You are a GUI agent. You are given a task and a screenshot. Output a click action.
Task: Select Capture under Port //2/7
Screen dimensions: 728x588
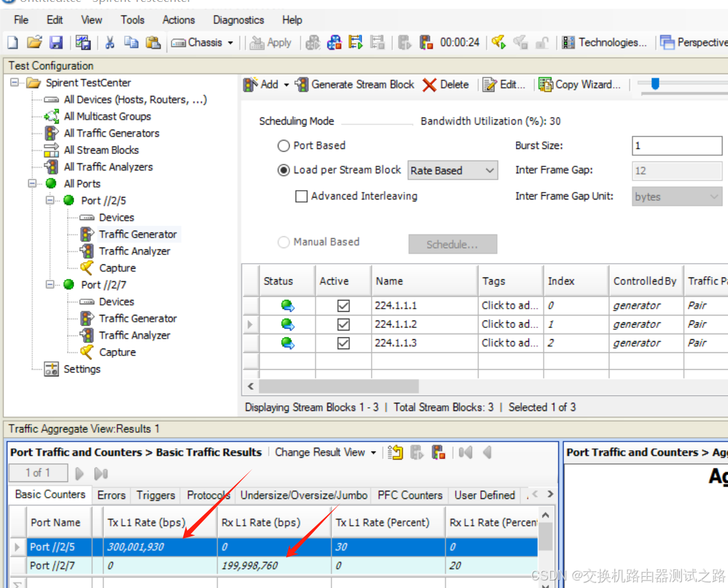[x=117, y=352]
